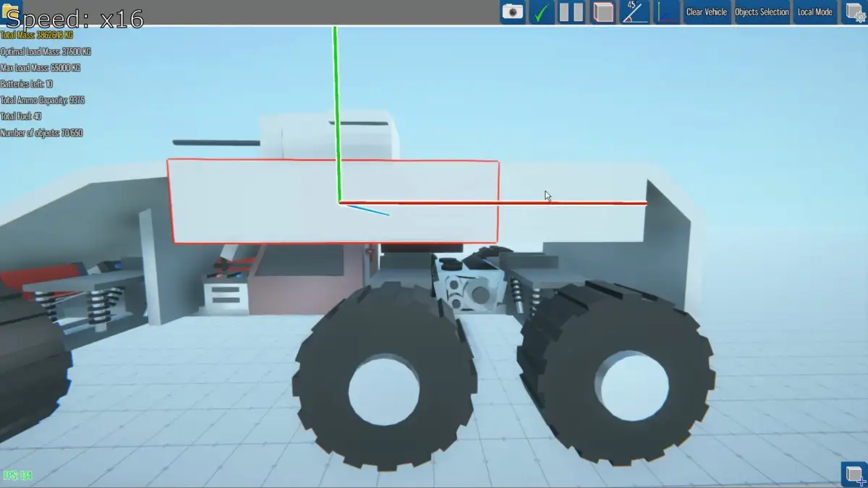
Task: Select the axis orientation tool icon
Action: coord(665,12)
